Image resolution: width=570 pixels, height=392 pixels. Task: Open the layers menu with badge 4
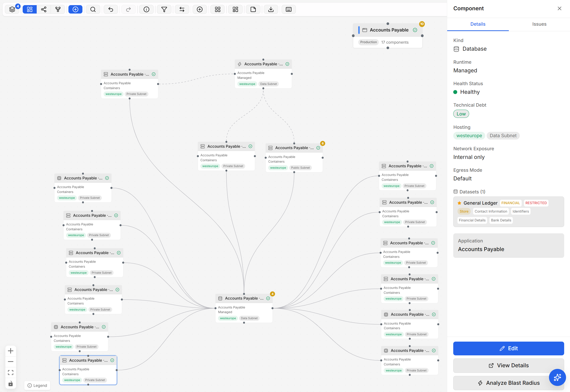pos(12,9)
